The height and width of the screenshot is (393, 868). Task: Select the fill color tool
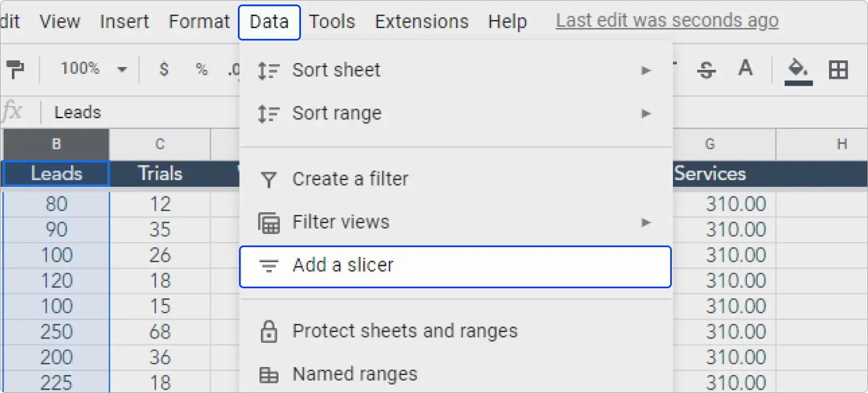pyautogui.click(x=798, y=69)
